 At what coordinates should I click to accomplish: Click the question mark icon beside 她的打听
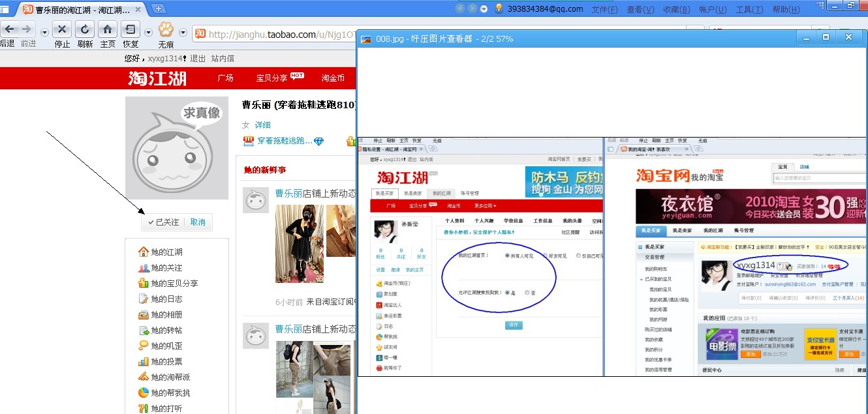point(144,408)
